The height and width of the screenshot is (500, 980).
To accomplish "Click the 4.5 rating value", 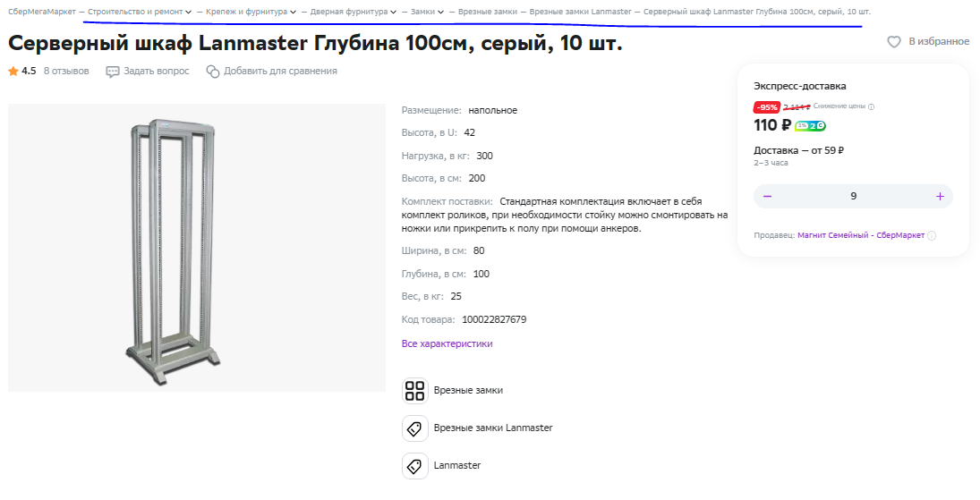I will point(29,72).
